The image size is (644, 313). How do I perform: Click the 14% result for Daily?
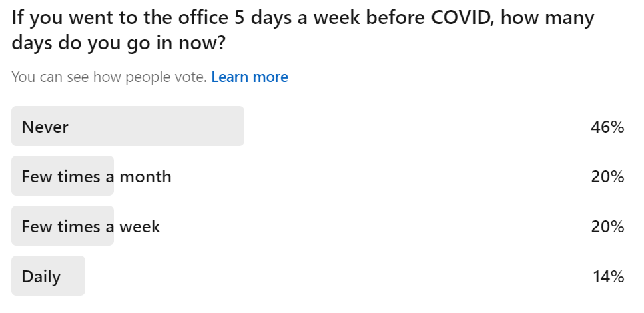(608, 276)
